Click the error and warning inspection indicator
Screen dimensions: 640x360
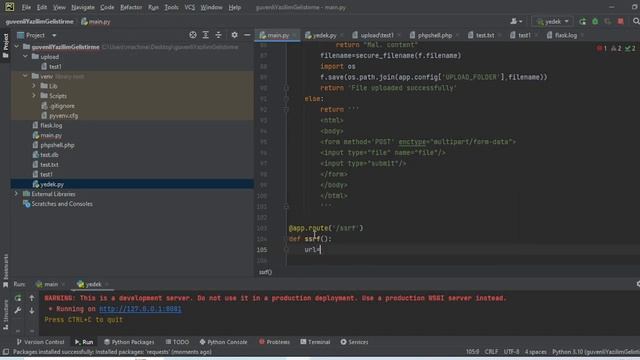click(616, 48)
